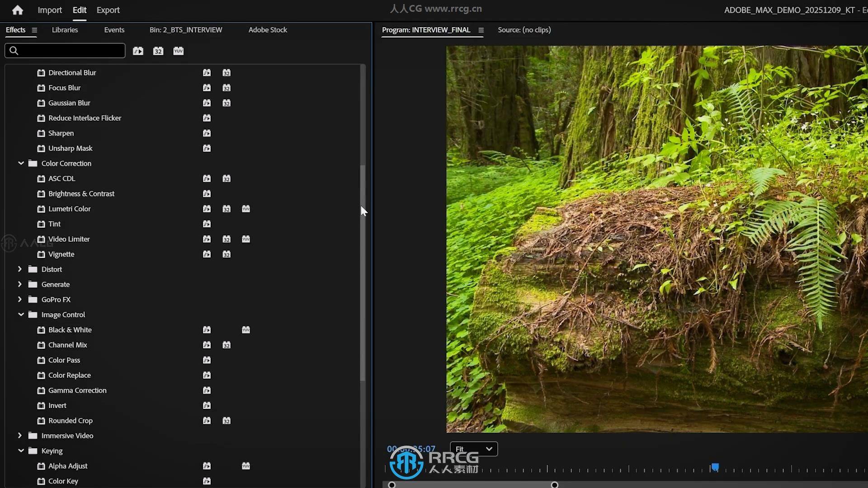Open the Fit zoom level dropdown
Screen dimensions: 868x488
473,449
